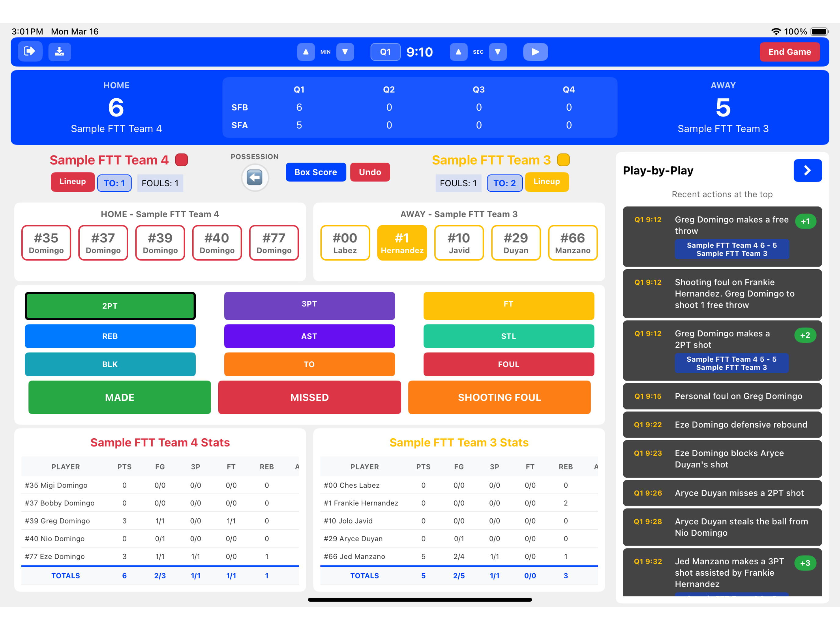Select play 'Eze Domingo defensive rebound'
The width and height of the screenshot is (840, 630).
(722, 425)
